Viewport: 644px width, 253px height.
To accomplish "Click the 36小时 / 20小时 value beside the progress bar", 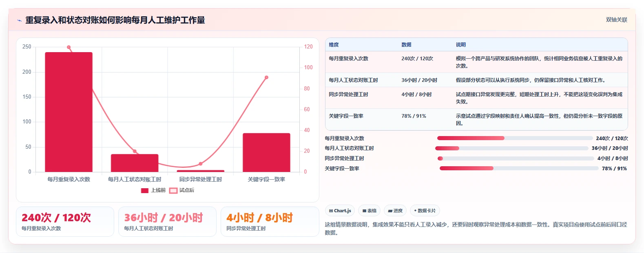I will tap(610, 148).
